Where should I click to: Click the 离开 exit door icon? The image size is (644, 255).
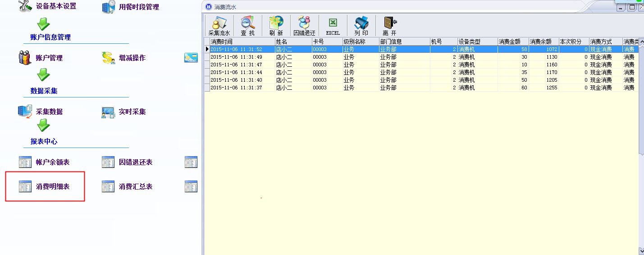tap(389, 26)
